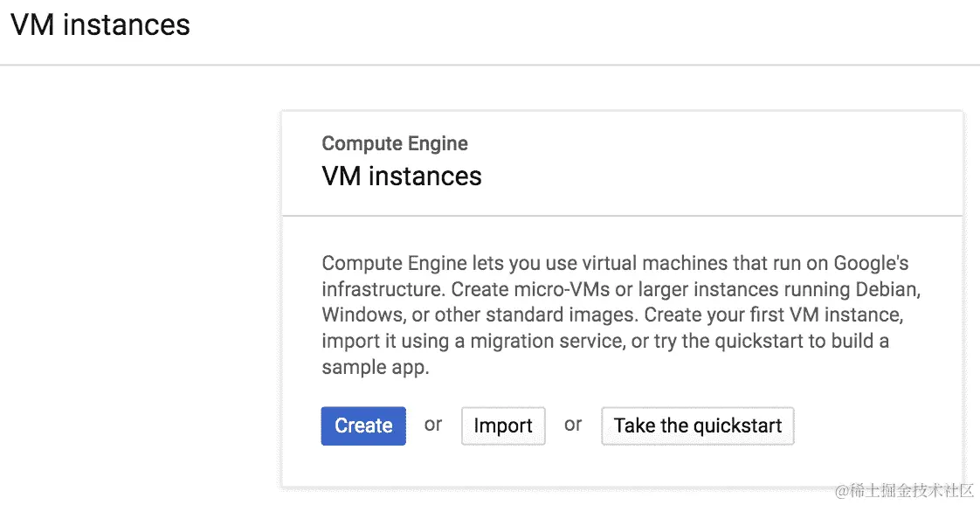
Task: Open Take the quickstart
Action: point(698,425)
